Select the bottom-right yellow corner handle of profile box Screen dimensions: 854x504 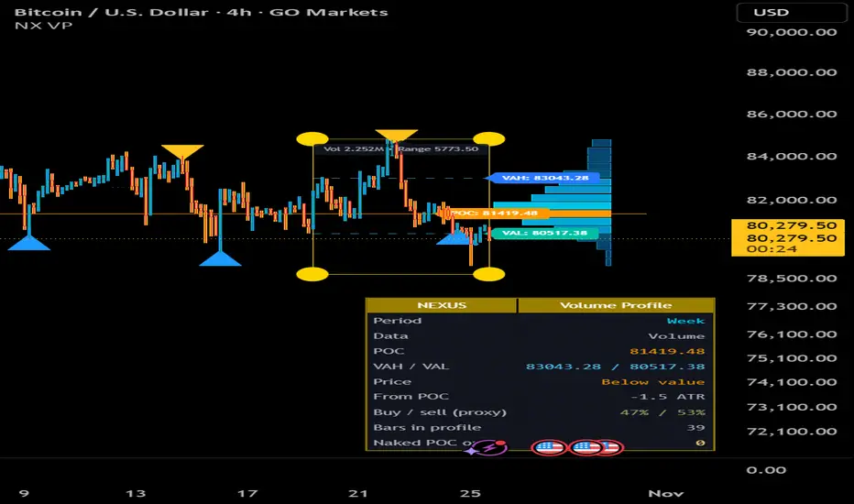(x=489, y=274)
